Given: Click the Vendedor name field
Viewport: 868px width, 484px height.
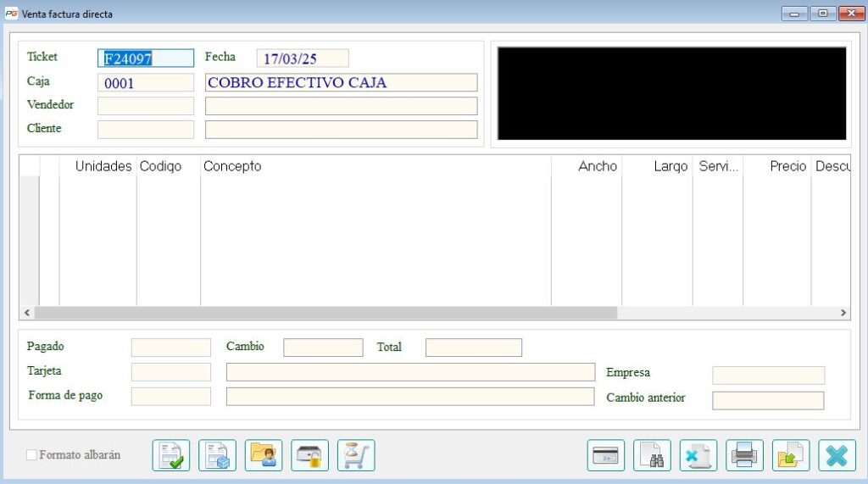Looking at the screenshot, I should coord(341,106).
